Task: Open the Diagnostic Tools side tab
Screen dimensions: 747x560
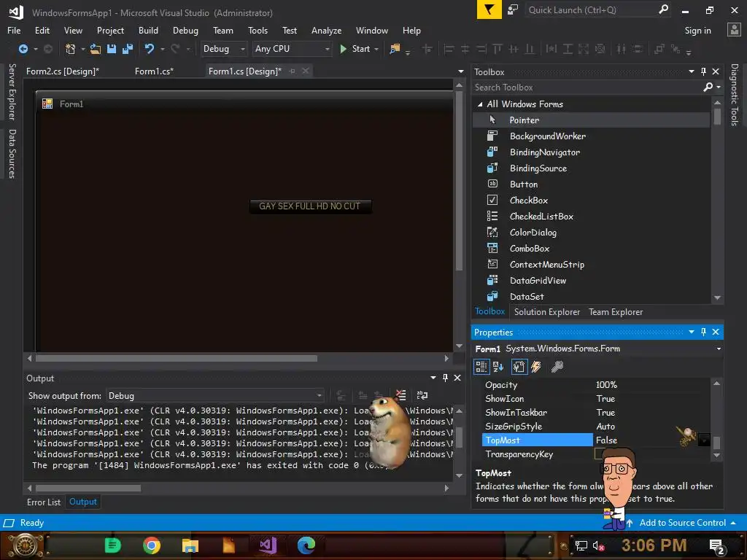Action: click(x=735, y=95)
